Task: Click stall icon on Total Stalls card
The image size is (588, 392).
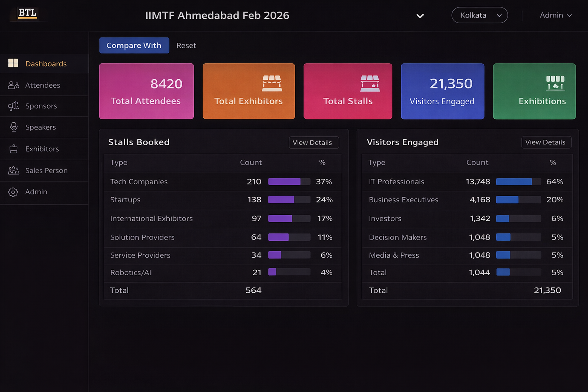Action: tap(370, 83)
